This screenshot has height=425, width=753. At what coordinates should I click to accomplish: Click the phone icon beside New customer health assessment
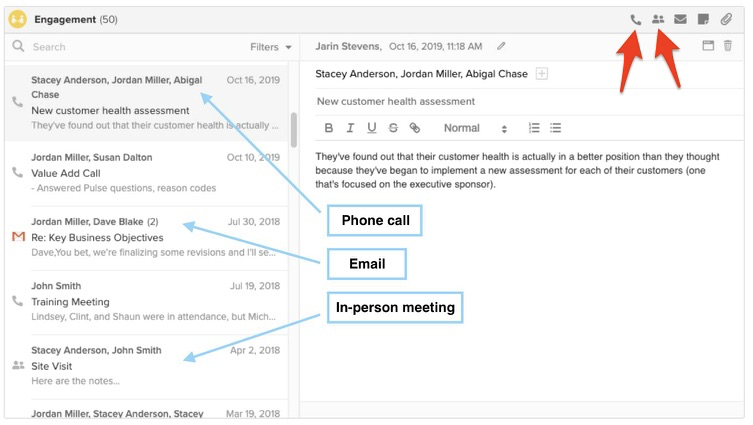(x=17, y=102)
